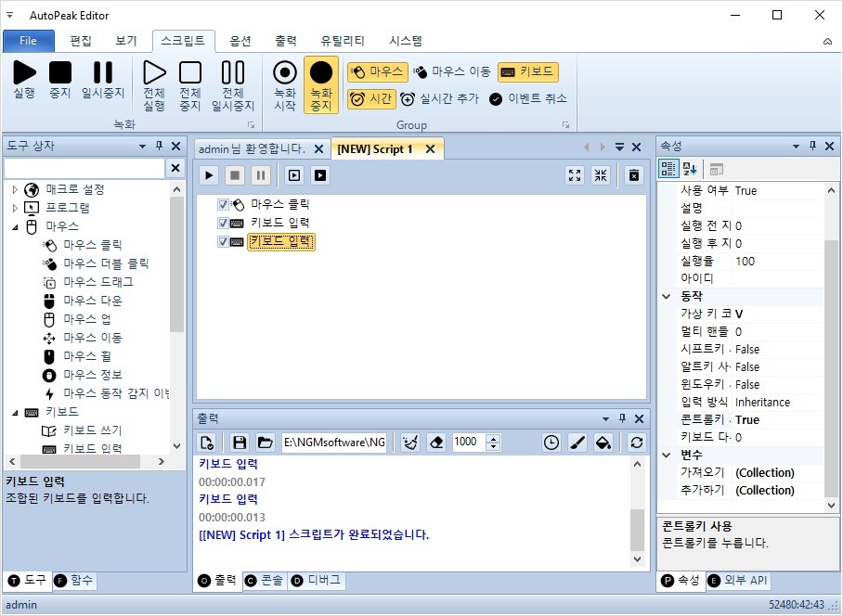Open document tab list dropdown
The width and height of the screenshot is (843, 616).
[x=620, y=147]
